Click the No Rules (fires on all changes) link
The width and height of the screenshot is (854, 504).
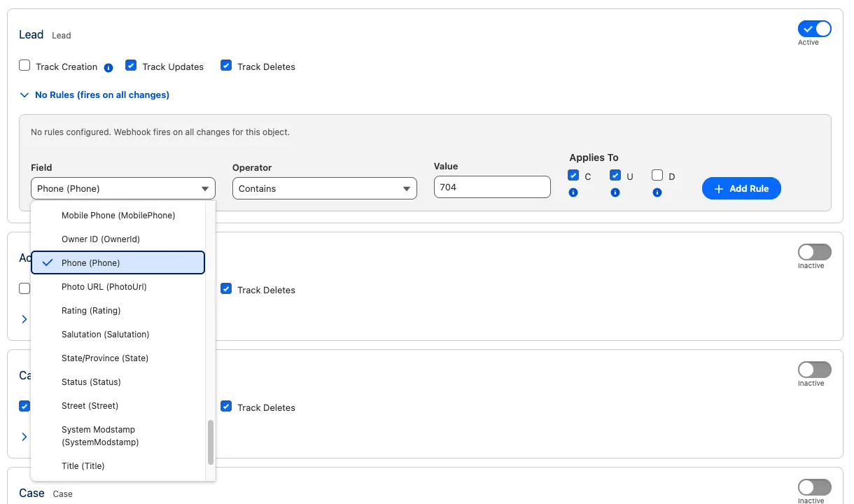(102, 94)
